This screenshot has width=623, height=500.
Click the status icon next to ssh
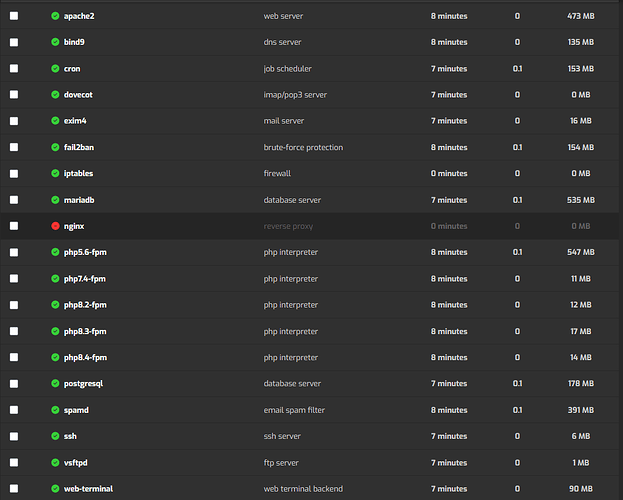point(55,436)
